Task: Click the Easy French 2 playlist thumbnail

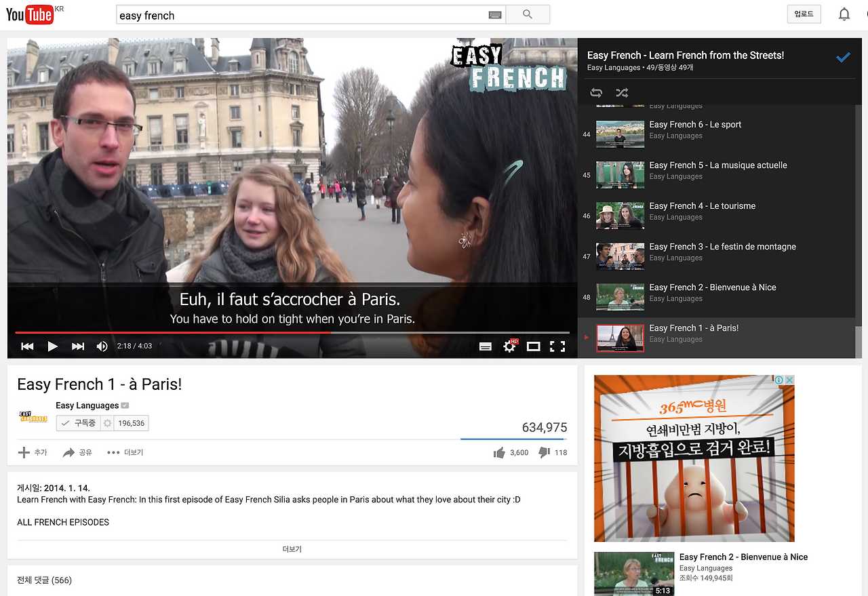Action: pyautogui.click(x=620, y=297)
